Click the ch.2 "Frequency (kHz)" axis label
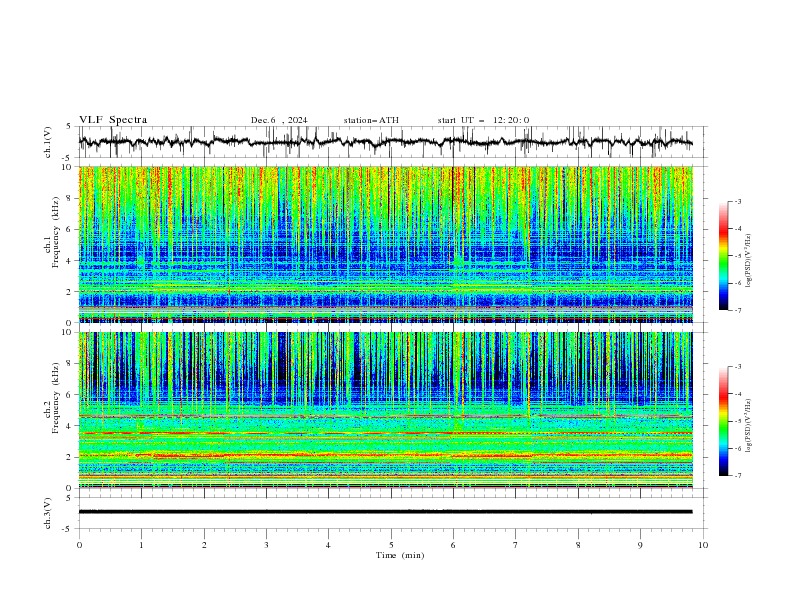The width and height of the screenshot is (792, 612). [x=56, y=397]
